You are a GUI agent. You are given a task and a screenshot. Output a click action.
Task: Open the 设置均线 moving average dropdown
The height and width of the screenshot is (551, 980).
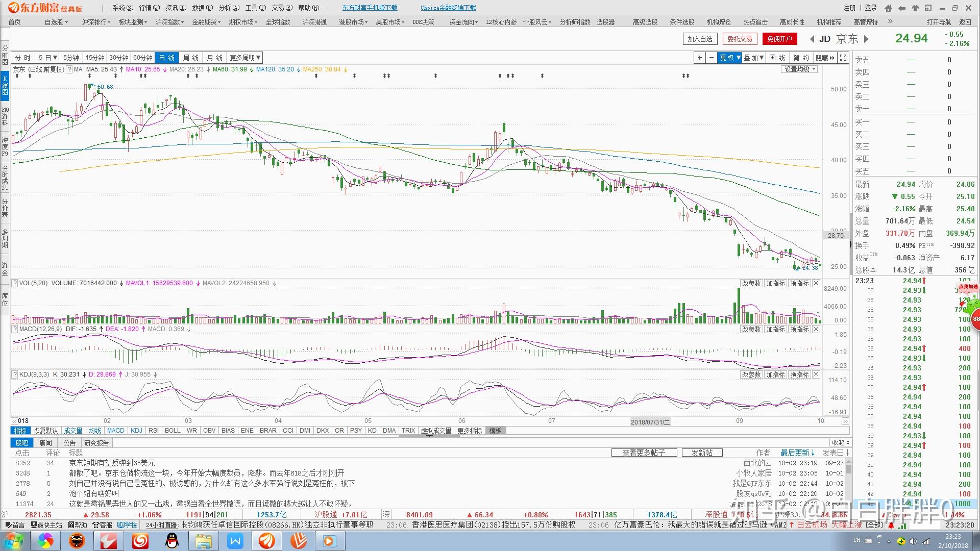coord(800,69)
